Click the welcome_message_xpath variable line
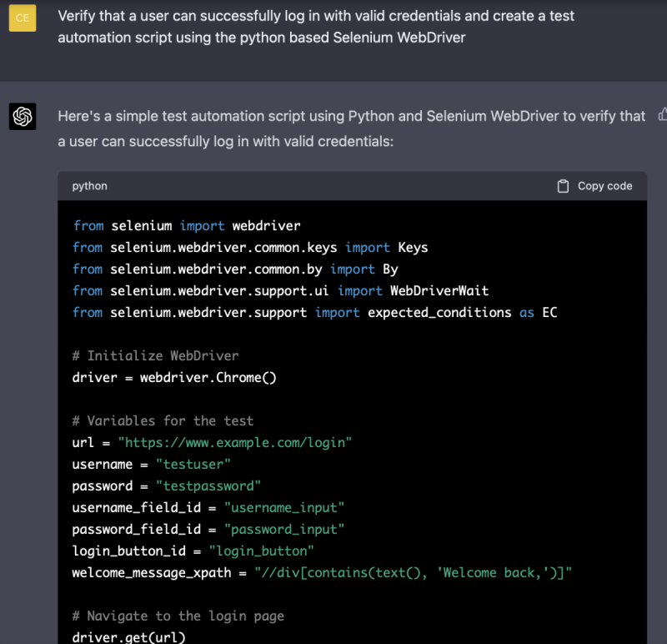667x644 pixels. (321, 572)
